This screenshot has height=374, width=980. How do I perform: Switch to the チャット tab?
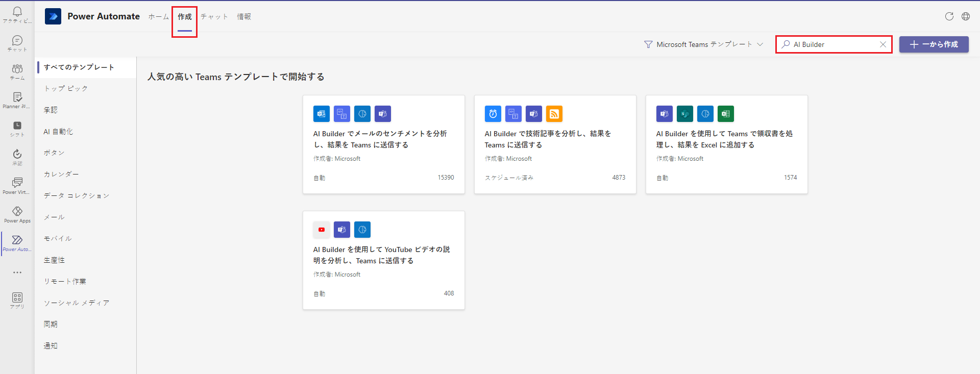pos(214,16)
